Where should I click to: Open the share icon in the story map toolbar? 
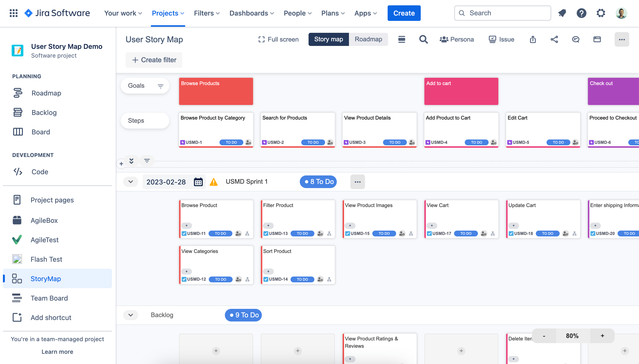(554, 39)
